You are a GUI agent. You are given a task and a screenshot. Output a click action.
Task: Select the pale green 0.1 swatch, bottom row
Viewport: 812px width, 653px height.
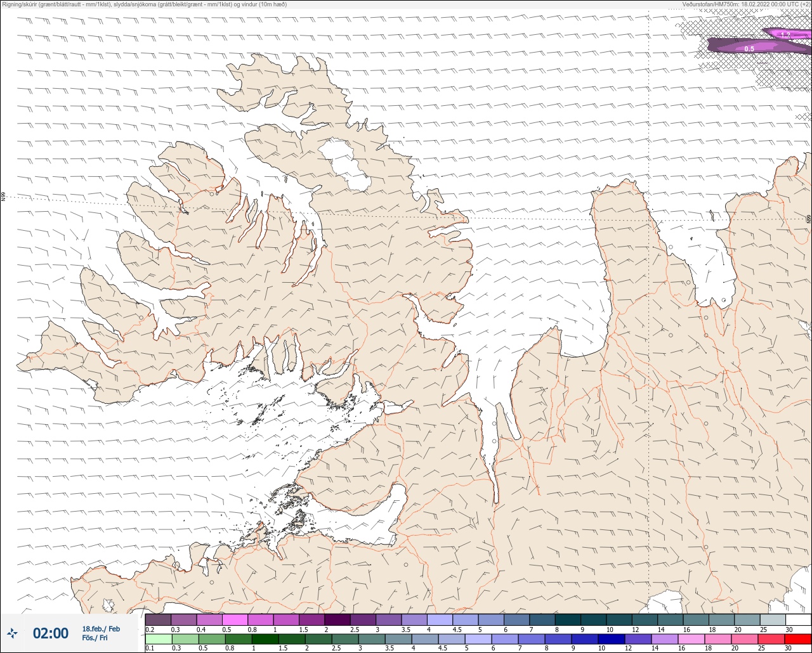click(158, 638)
